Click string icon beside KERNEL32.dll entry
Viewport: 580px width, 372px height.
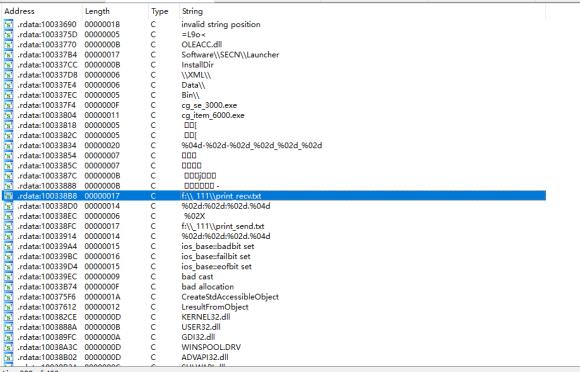point(8,317)
